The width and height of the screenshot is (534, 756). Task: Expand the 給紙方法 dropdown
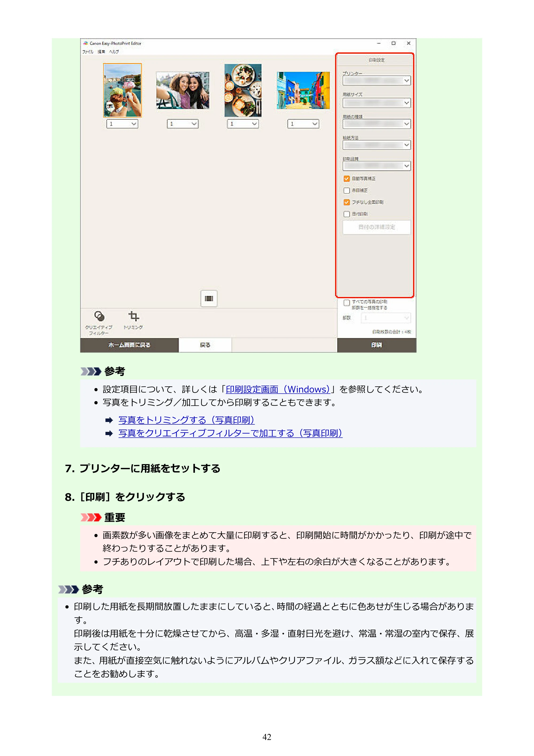(377, 145)
